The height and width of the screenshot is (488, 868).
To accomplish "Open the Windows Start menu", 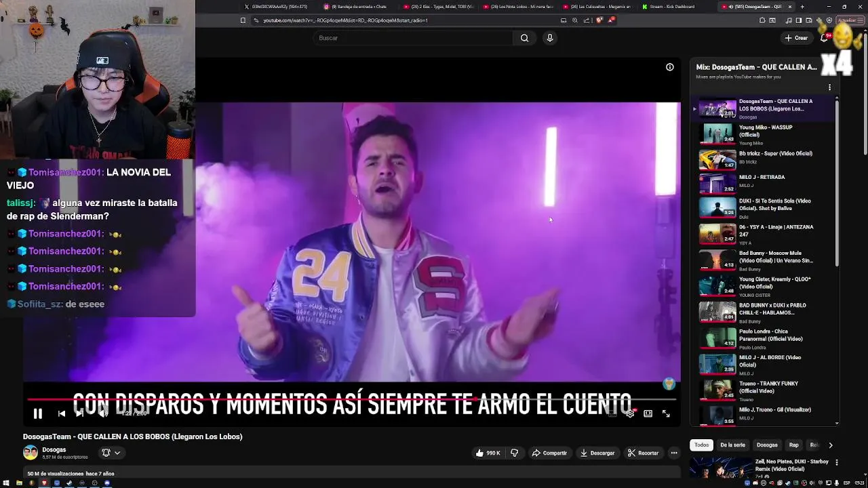I will 7,483.
